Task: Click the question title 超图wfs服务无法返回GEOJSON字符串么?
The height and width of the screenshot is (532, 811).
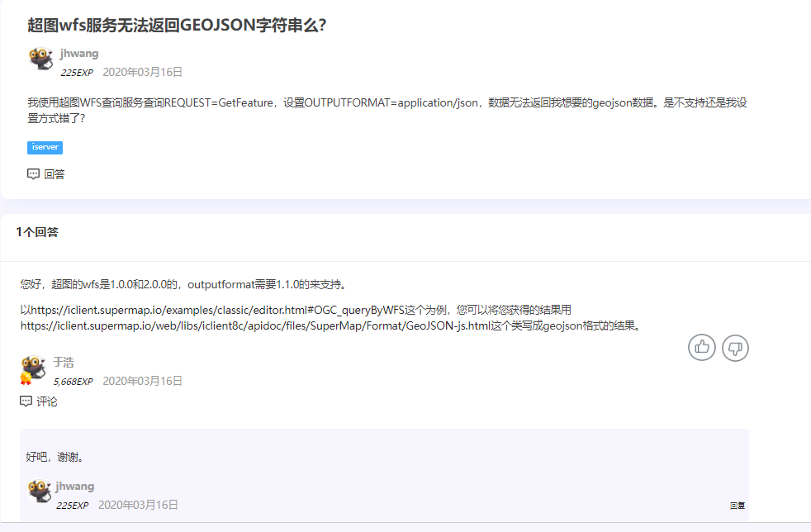Action: (x=177, y=25)
